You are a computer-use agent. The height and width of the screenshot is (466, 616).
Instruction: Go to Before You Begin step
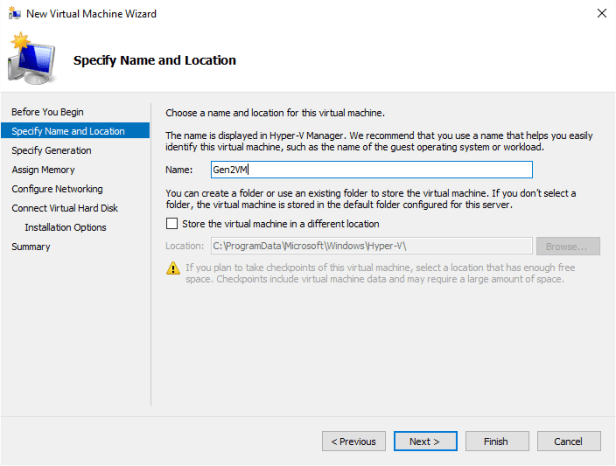(47, 111)
